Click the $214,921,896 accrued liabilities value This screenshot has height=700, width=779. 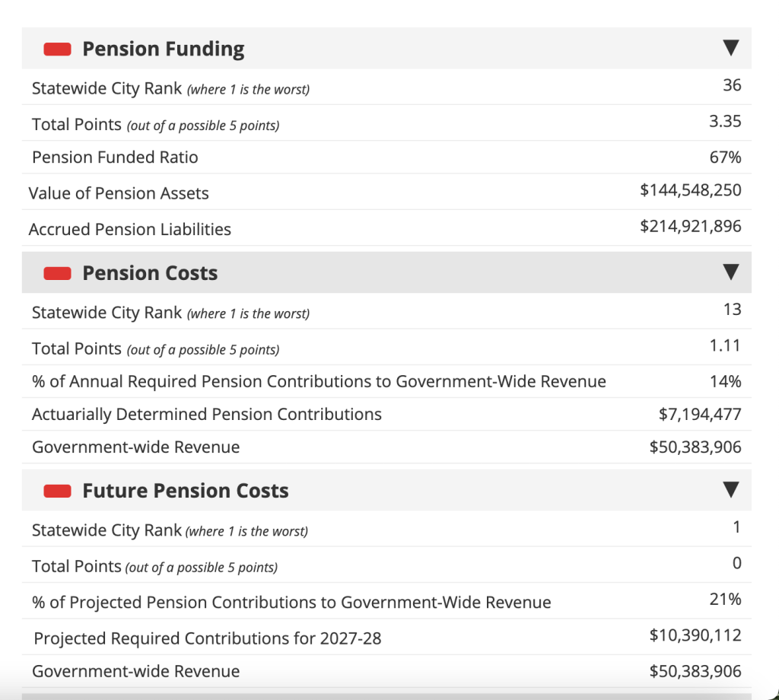690,226
